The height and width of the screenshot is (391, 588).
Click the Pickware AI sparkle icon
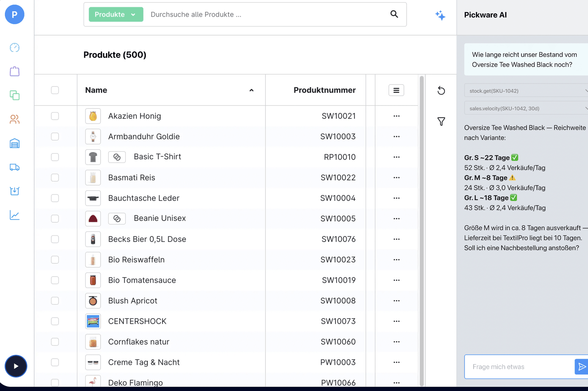[x=440, y=15]
